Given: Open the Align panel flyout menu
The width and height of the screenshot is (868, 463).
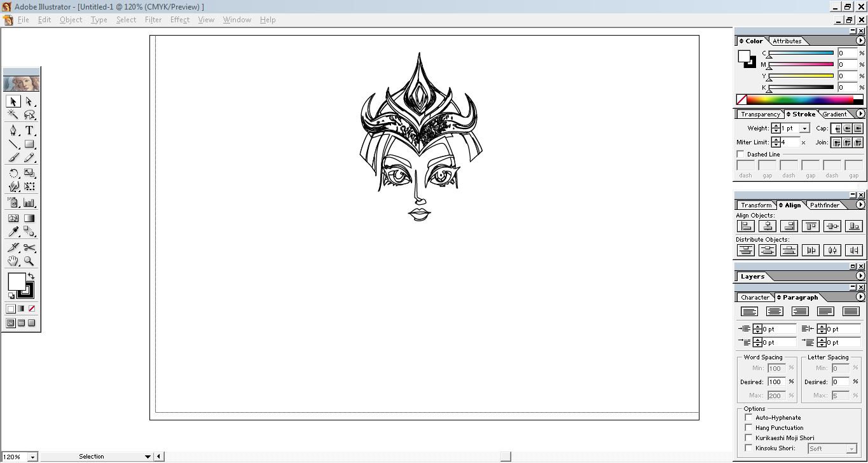Looking at the screenshot, I should (x=860, y=205).
